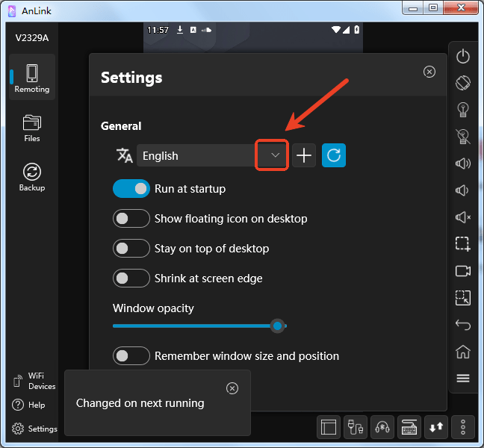Click the power button icon
This screenshot has width=484, height=448.
click(x=463, y=56)
